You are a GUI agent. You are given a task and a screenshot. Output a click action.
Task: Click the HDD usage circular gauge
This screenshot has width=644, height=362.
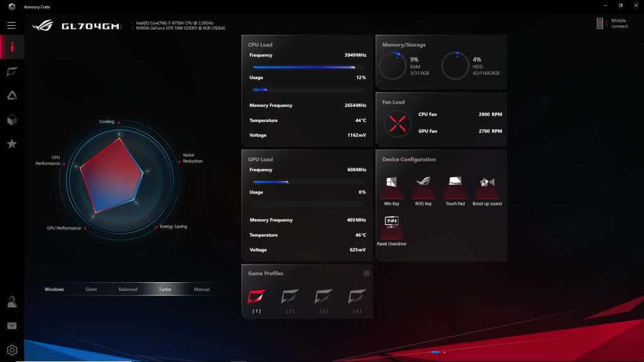[455, 65]
